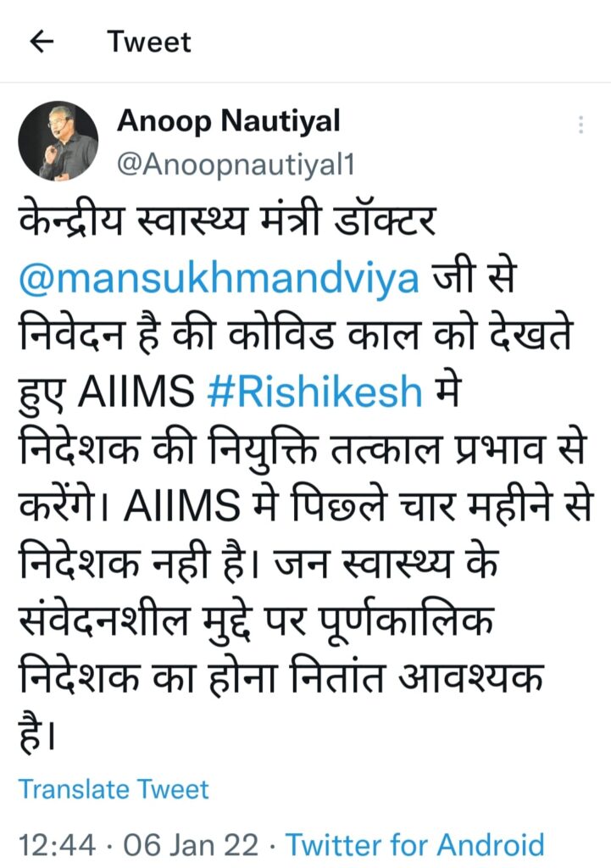611x868 pixels.
Task: Open Anoop Nautiyal's profile picture
Action: tap(58, 141)
